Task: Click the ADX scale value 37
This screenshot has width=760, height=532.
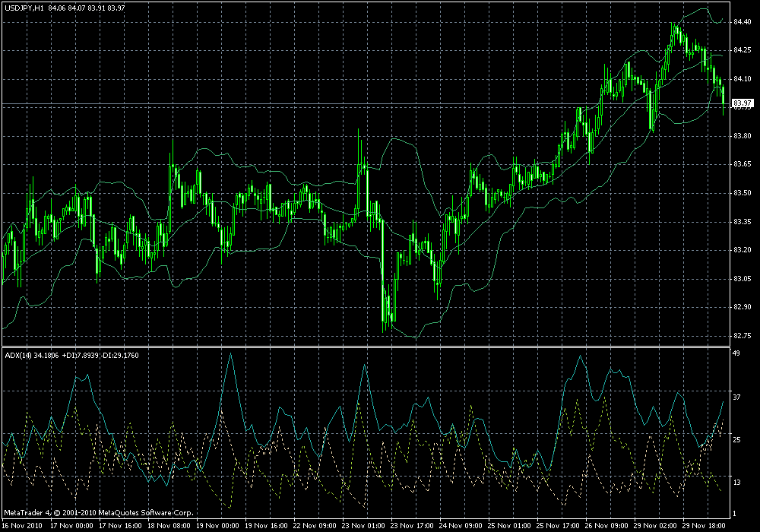Action: coord(736,397)
